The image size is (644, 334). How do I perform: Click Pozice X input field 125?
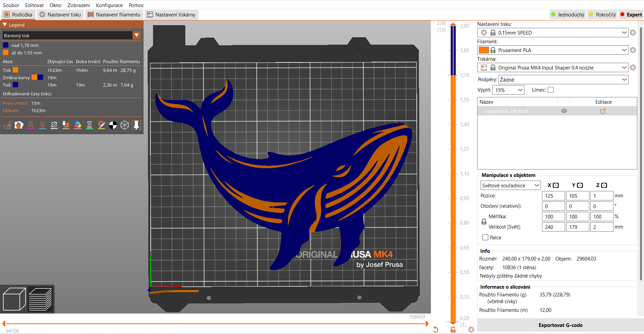553,196
